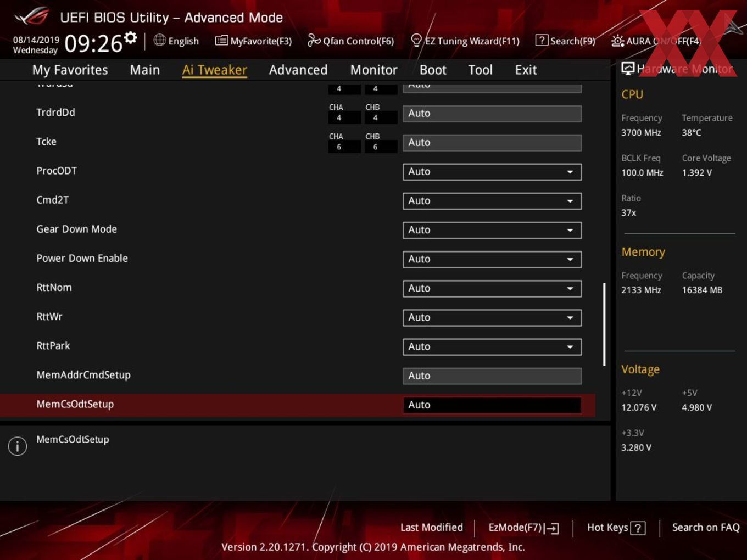Open Power Down Enable dropdown
Image resolution: width=747 pixels, height=560 pixels.
[x=492, y=259]
